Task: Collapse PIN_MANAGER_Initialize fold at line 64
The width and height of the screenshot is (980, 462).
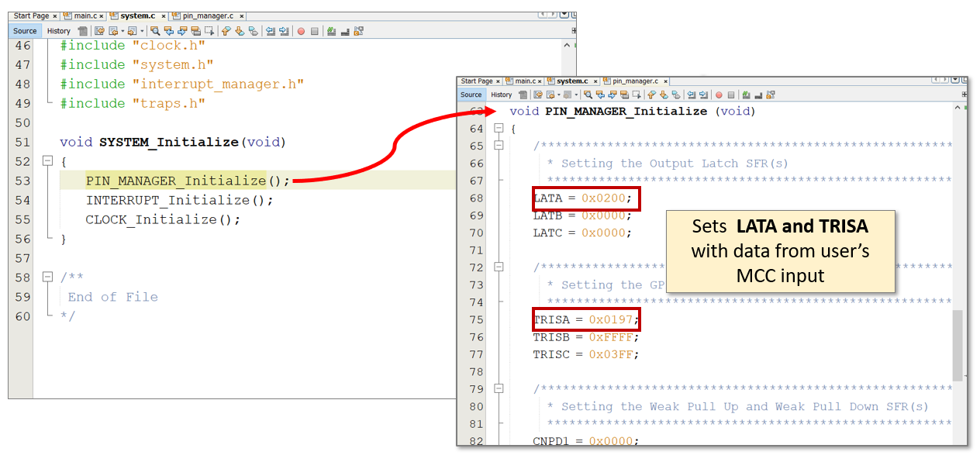Action: tap(499, 129)
